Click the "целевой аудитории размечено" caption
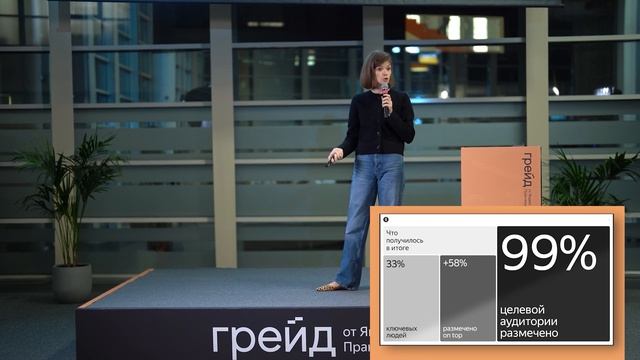Image resolution: width=640 pixels, height=360 pixels. 529,322
